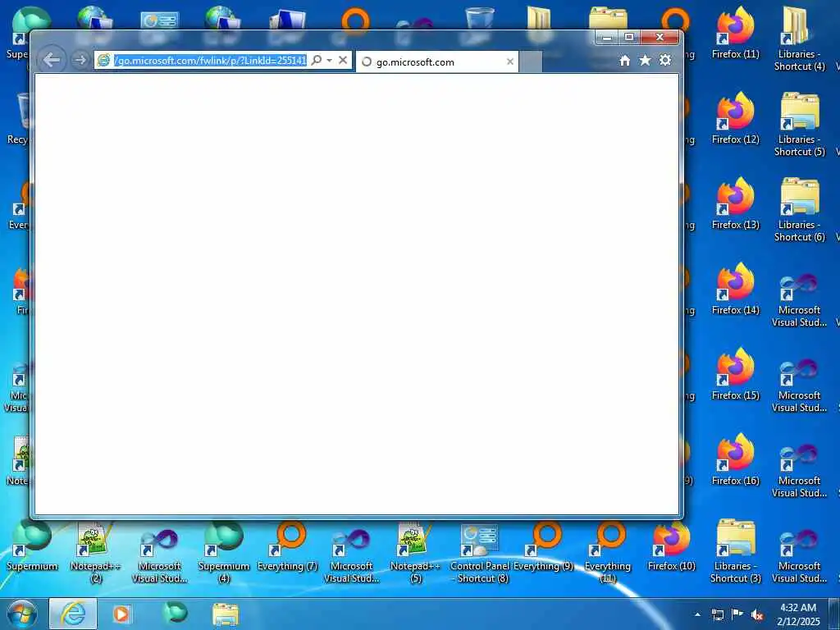Image resolution: width=840 pixels, height=630 pixels.
Task: Select the go.microsoft.com tab
Action: (437, 62)
